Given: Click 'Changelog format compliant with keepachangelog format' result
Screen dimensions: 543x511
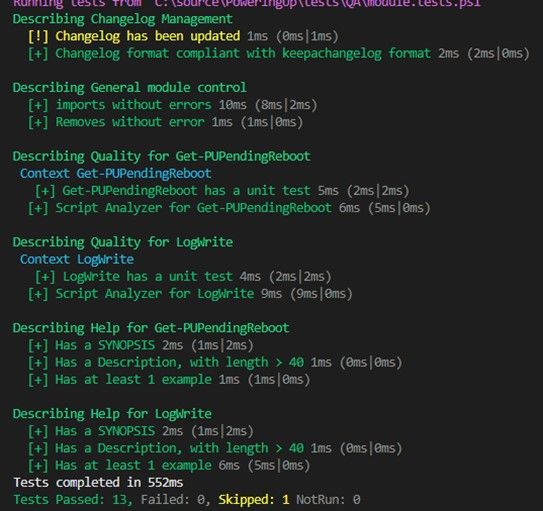Looking at the screenshot, I should point(279,54).
